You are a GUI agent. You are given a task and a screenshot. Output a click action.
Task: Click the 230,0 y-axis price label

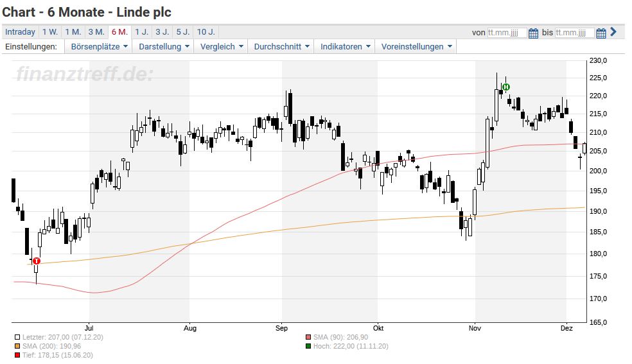(x=598, y=61)
